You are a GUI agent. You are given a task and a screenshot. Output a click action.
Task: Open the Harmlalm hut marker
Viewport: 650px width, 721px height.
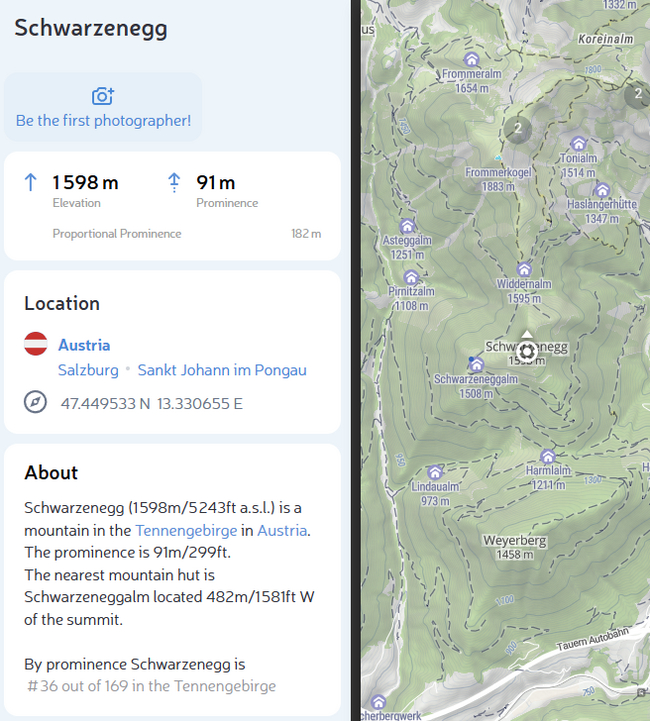click(x=547, y=457)
